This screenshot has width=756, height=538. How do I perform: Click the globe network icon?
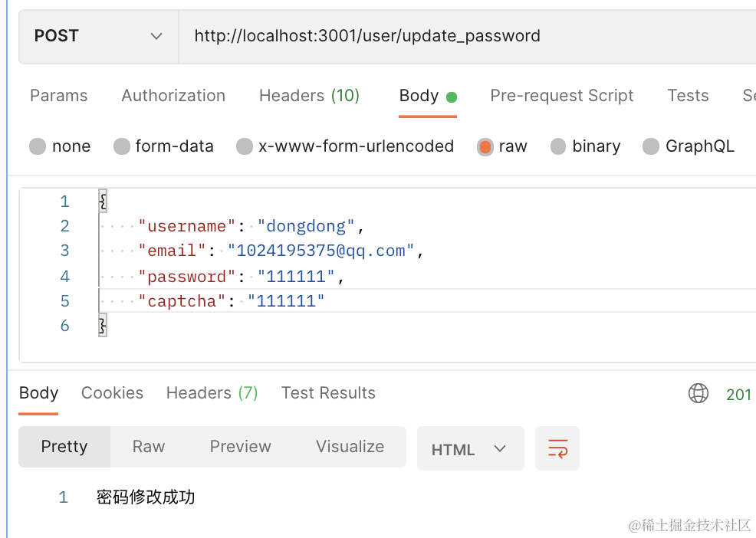click(x=698, y=393)
